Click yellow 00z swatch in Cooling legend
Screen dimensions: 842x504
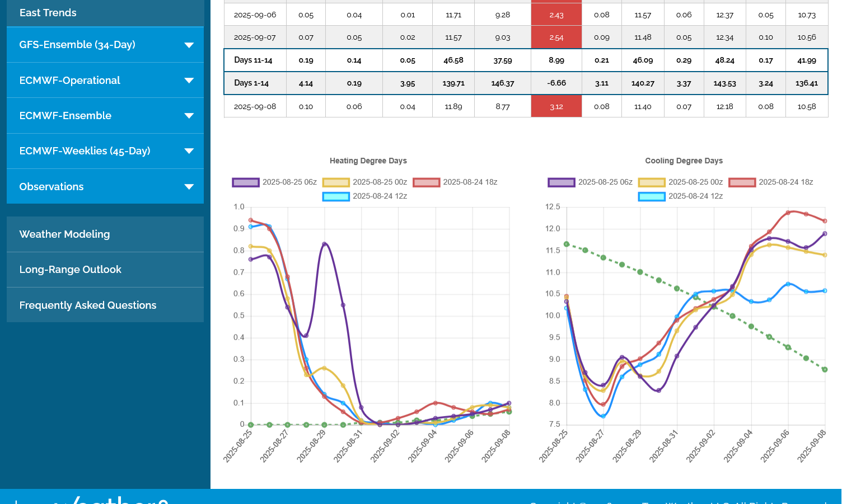652,182
